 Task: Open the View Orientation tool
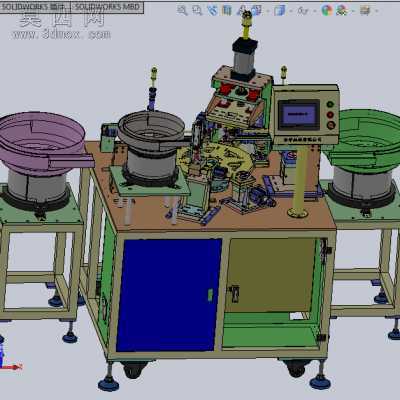pos(256,10)
